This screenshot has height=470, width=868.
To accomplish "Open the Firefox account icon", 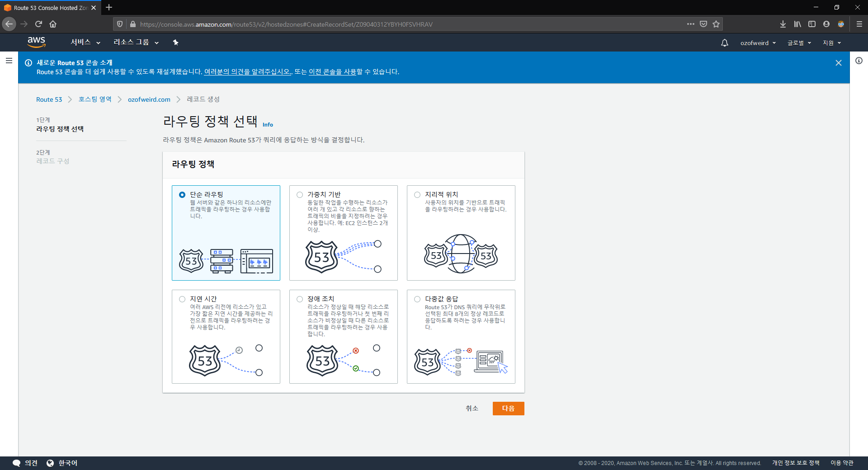I will coord(826,24).
